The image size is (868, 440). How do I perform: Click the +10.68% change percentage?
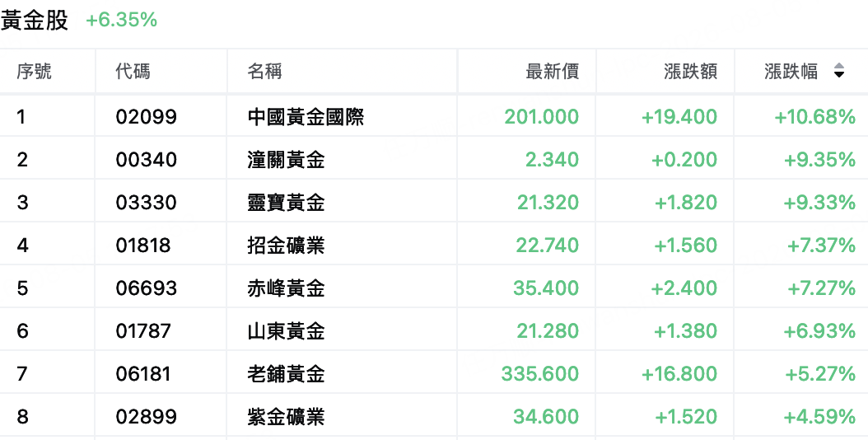tap(814, 117)
